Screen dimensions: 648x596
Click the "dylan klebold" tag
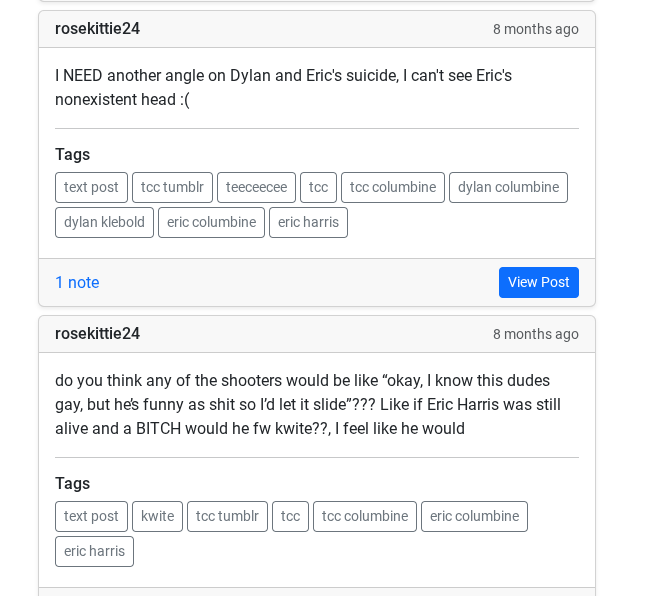[x=104, y=222]
